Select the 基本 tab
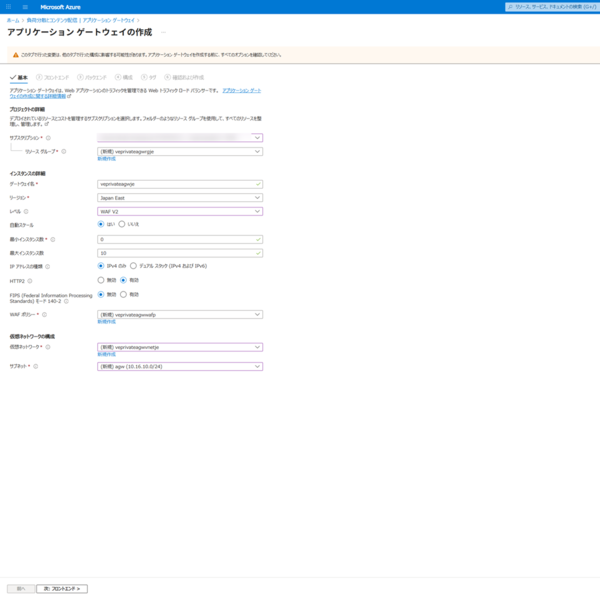 (x=19, y=77)
